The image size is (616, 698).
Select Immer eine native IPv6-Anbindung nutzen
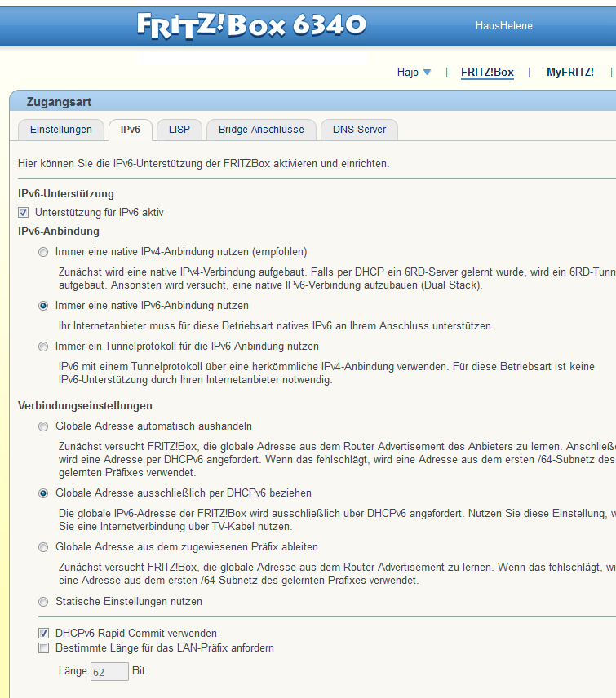(43, 306)
